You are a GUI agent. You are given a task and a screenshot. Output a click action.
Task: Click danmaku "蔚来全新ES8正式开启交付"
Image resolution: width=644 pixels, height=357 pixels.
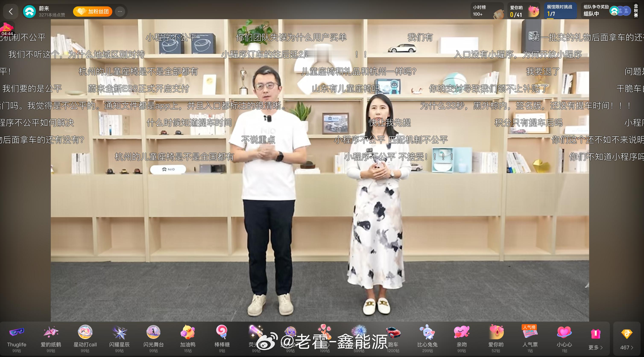139,89
